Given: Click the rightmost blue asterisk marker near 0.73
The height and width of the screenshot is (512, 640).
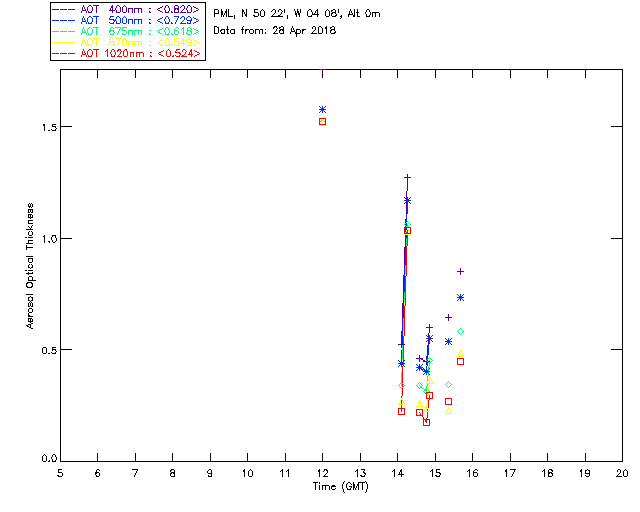Looking at the screenshot, I should pos(460,298).
